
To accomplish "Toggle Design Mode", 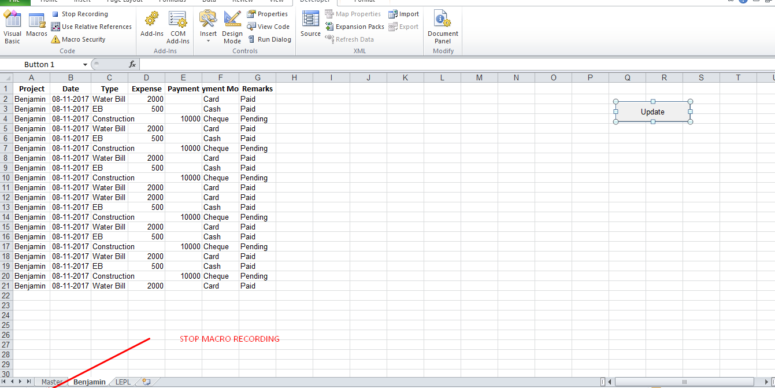I will 232,28.
